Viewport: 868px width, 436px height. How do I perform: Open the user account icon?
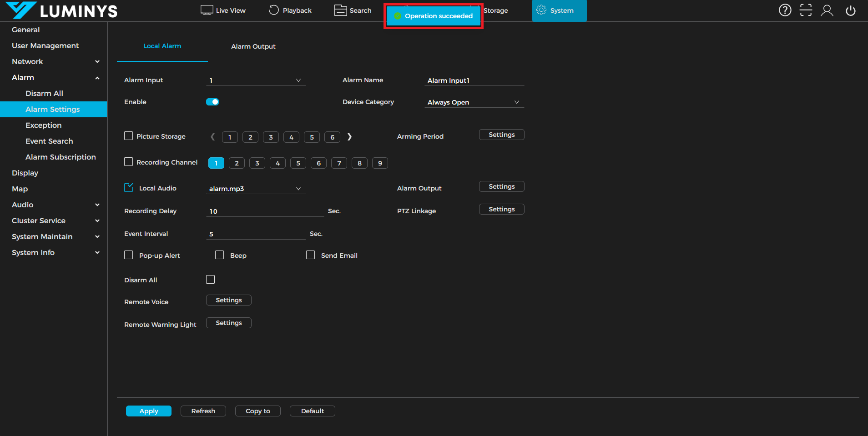(x=827, y=10)
